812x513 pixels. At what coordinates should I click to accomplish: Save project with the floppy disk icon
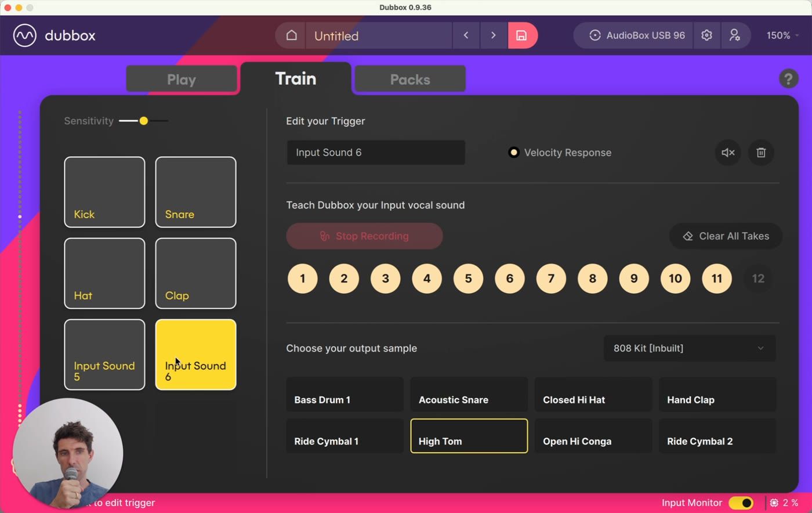(x=522, y=35)
